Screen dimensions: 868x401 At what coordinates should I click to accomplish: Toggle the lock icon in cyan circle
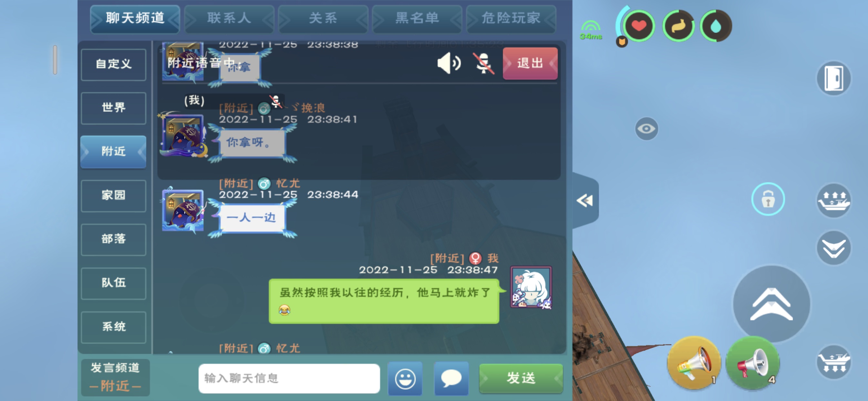[768, 199]
